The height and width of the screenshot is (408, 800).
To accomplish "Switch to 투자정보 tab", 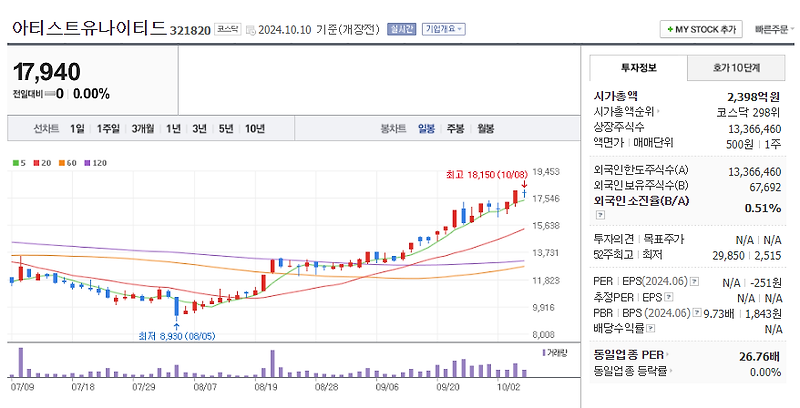I will (x=638, y=67).
